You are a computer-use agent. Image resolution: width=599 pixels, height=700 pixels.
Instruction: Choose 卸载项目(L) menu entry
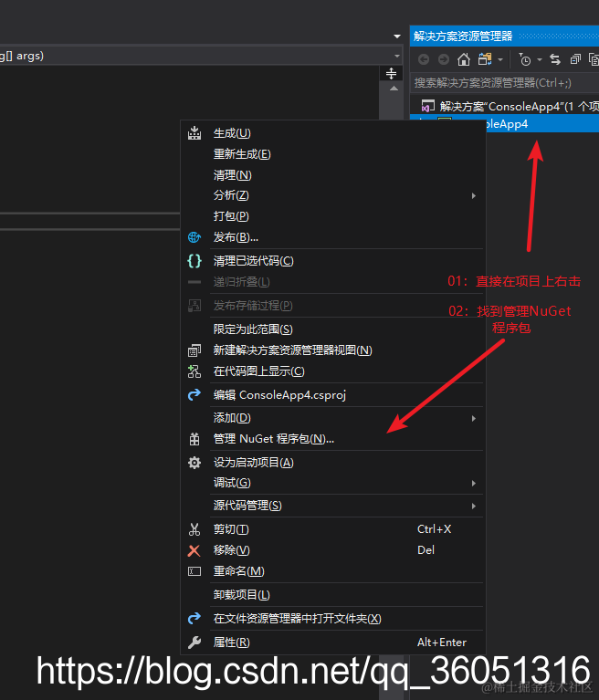pyautogui.click(x=333, y=595)
